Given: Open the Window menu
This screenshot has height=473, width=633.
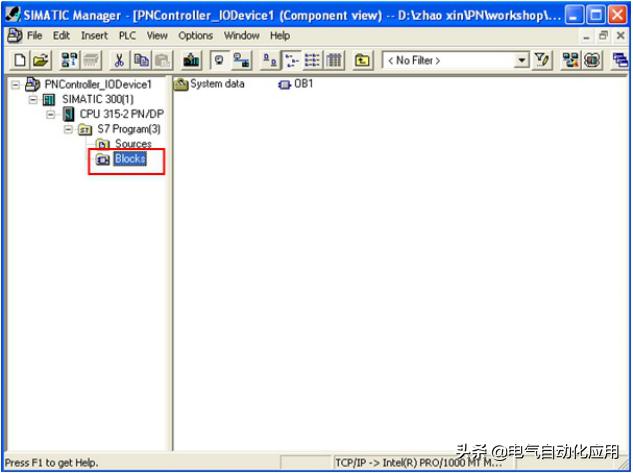Looking at the screenshot, I should 242,36.
